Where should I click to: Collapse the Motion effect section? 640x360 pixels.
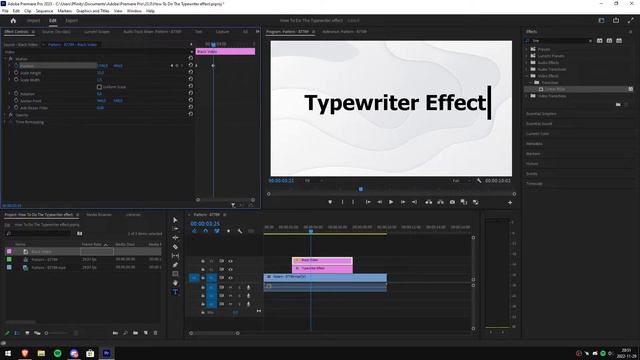[x=5, y=59]
